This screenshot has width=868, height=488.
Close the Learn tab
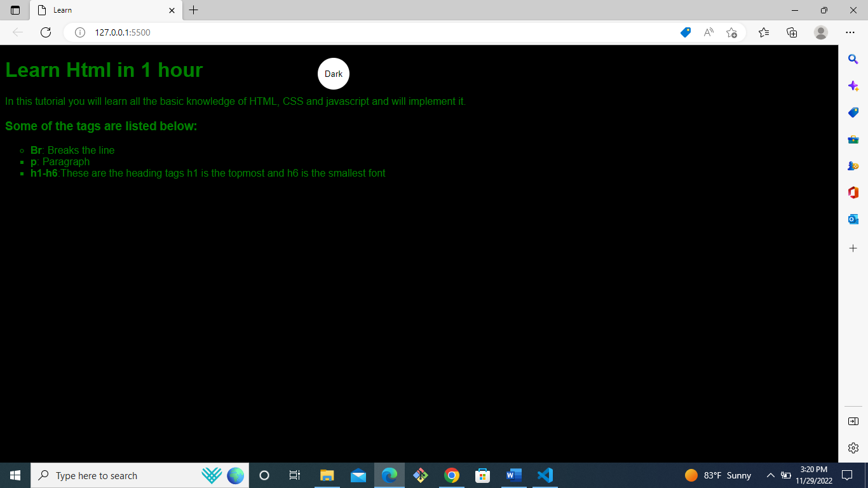click(x=172, y=10)
